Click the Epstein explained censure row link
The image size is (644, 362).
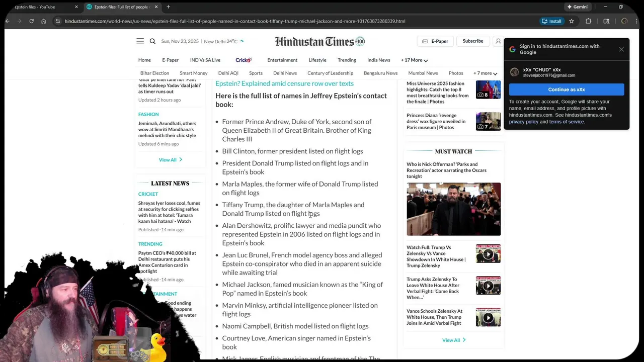284,83
